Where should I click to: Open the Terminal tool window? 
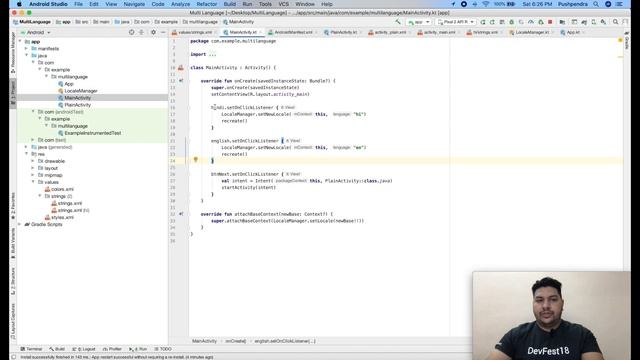tap(31, 349)
